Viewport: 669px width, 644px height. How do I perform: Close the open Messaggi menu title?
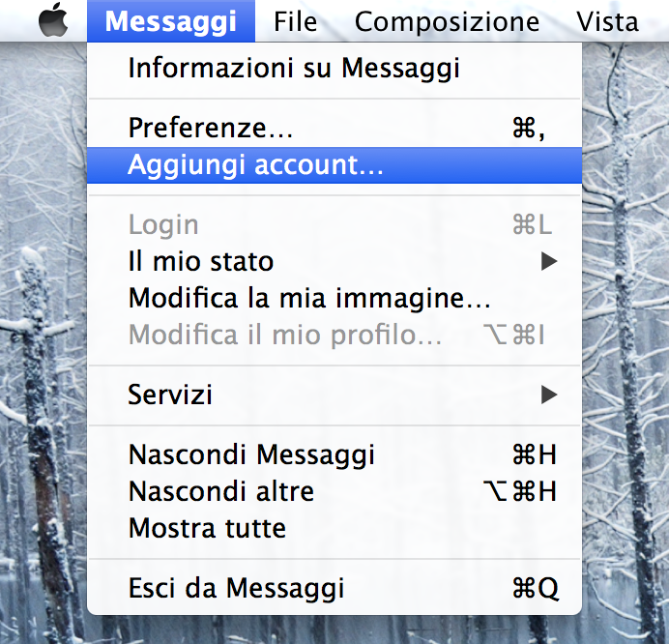(x=171, y=21)
